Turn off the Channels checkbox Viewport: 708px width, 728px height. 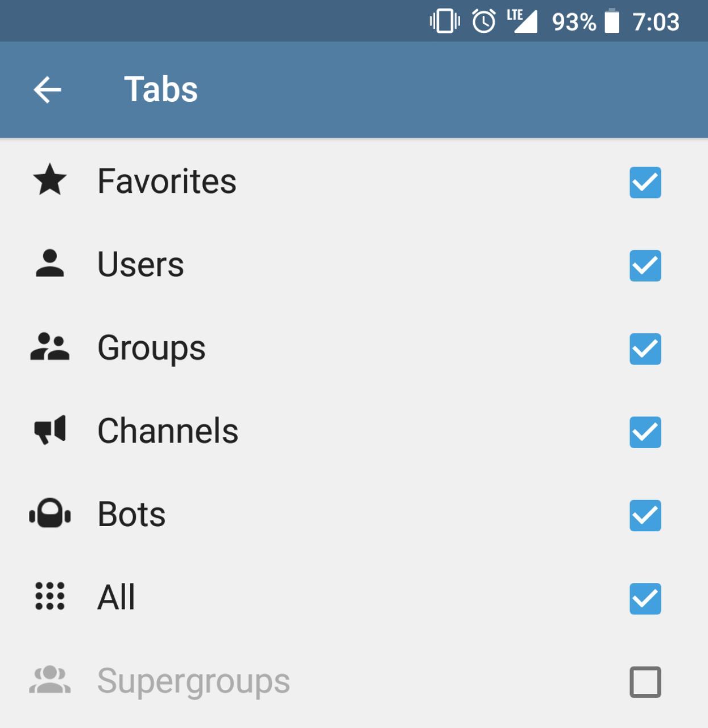645,432
